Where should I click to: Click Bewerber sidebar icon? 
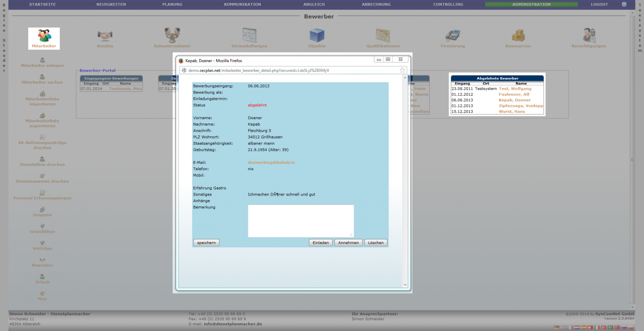(42, 260)
